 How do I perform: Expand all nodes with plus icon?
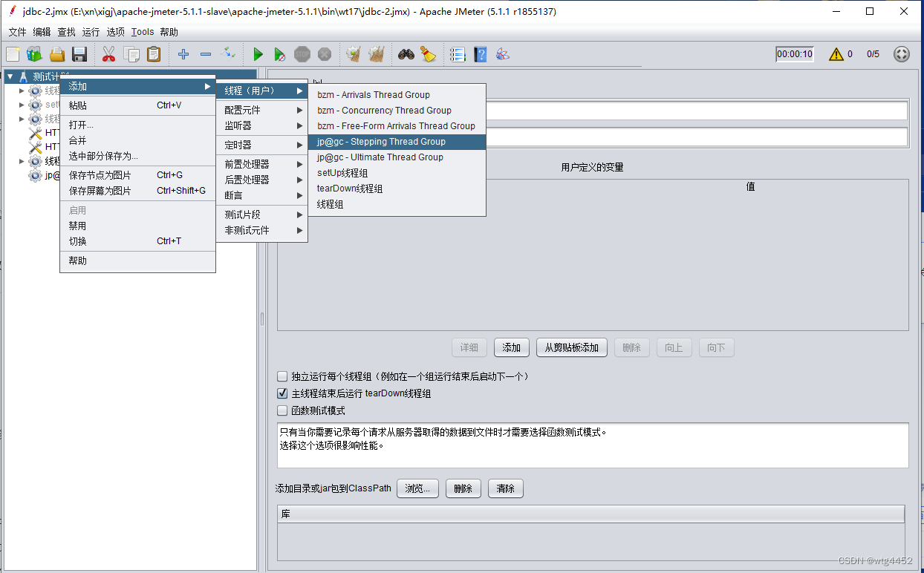click(183, 54)
